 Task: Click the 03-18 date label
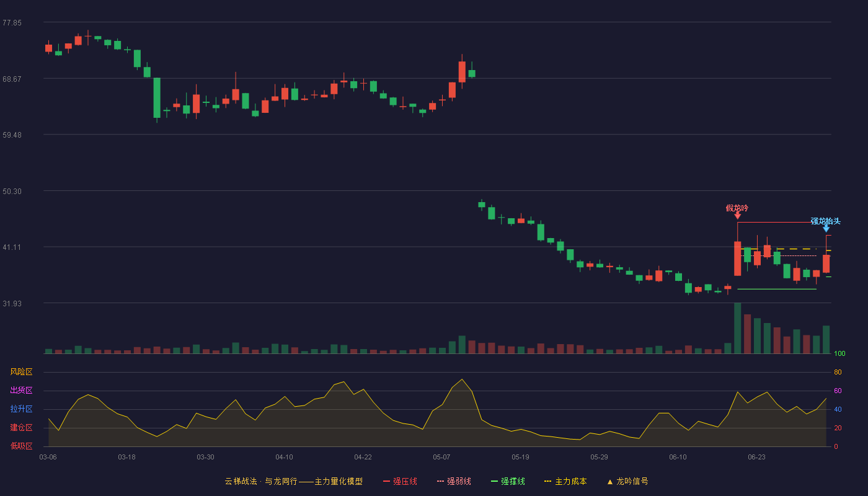126,457
